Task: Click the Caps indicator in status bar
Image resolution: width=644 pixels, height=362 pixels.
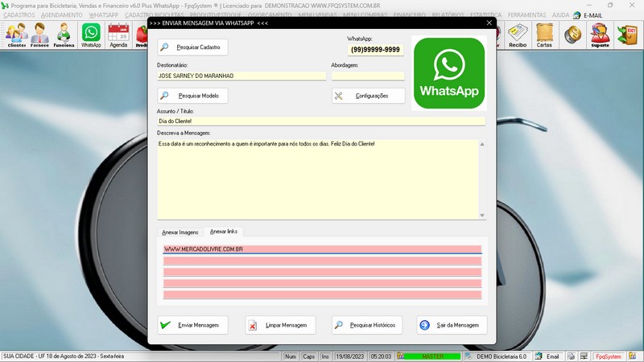Action: point(308,356)
